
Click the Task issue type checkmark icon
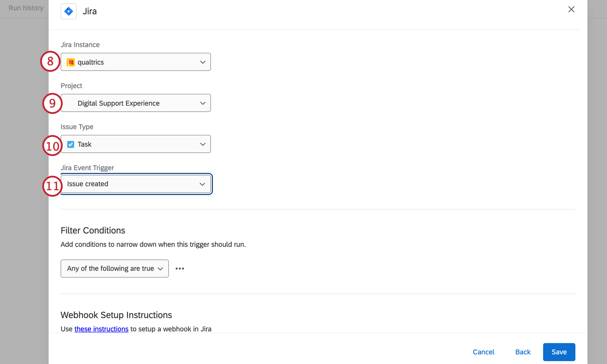(x=70, y=144)
